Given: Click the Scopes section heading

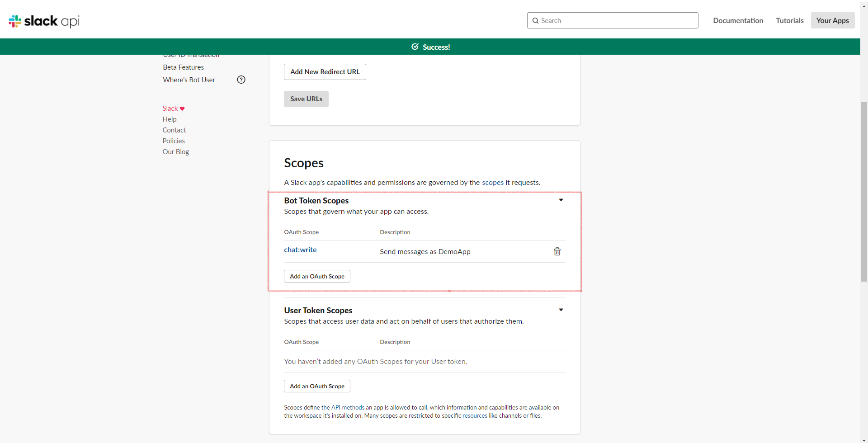Looking at the screenshot, I should click(x=304, y=163).
